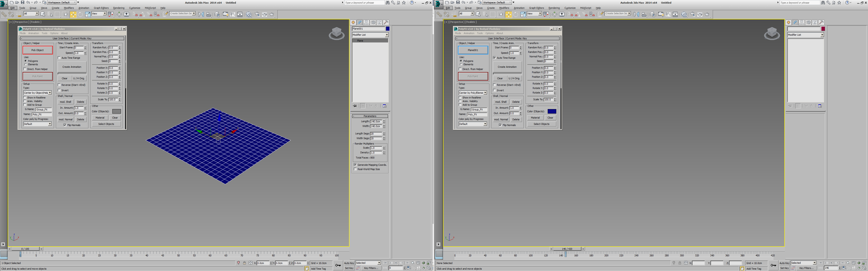Image resolution: width=868 pixels, height=271 pixels.
Task: Open the Align tool
Action: [x=209, y=14]
